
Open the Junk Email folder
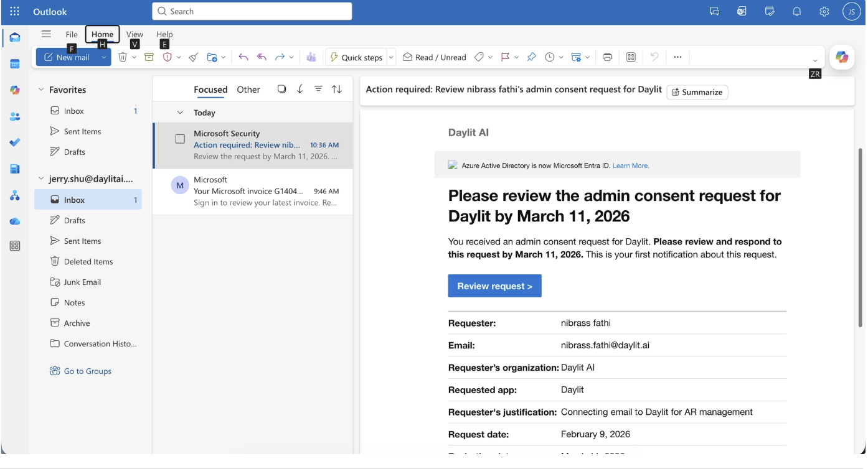(x=88, y=282)
